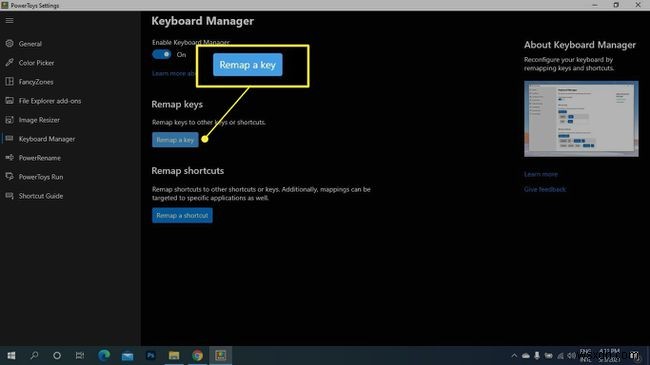Click the battery tray icon

548,355
